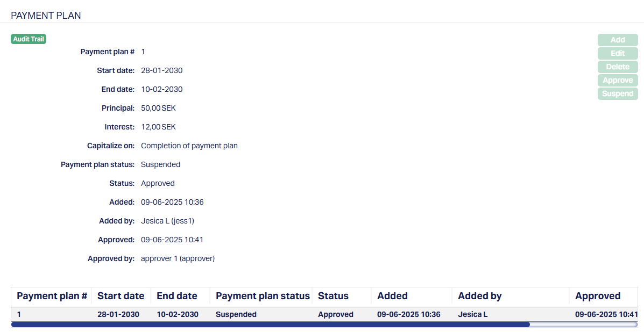Screen dimensions: 644x332
Task: Click the Add button
Action: pos(618,40)
